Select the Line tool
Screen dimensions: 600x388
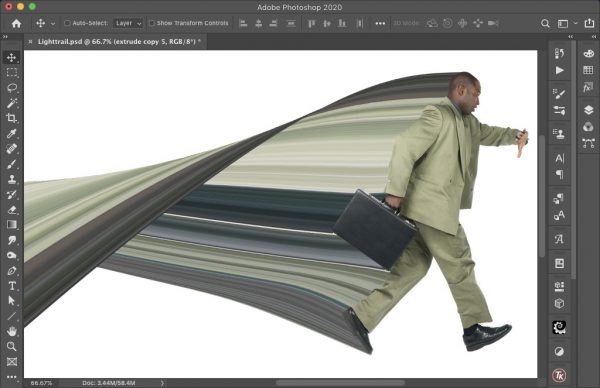pyautogui.click(x=11, y=316)
